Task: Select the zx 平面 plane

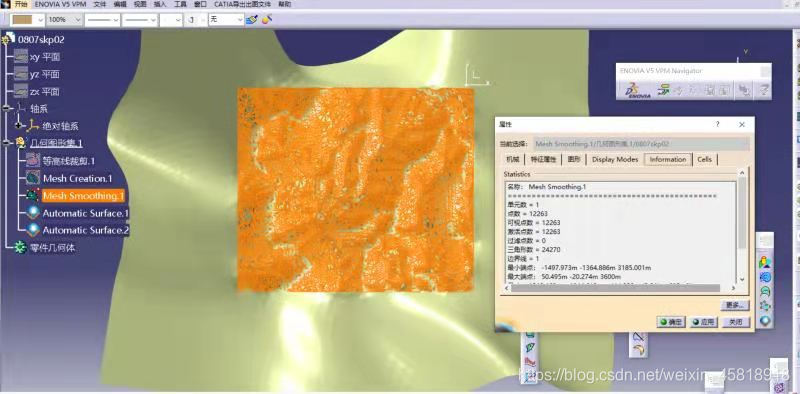Action: tap(45, 92)
